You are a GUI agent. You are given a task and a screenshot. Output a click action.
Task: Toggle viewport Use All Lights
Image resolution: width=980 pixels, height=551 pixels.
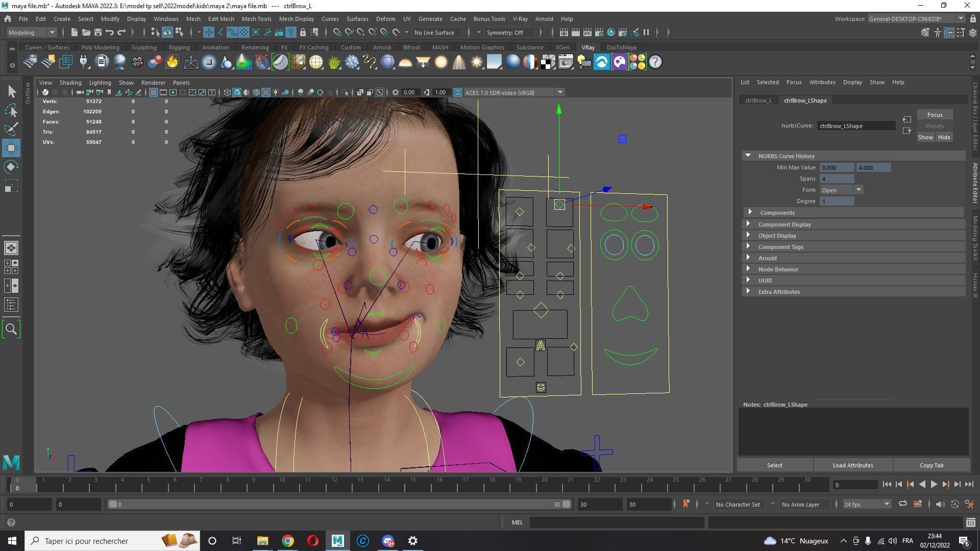click(276, 92)
